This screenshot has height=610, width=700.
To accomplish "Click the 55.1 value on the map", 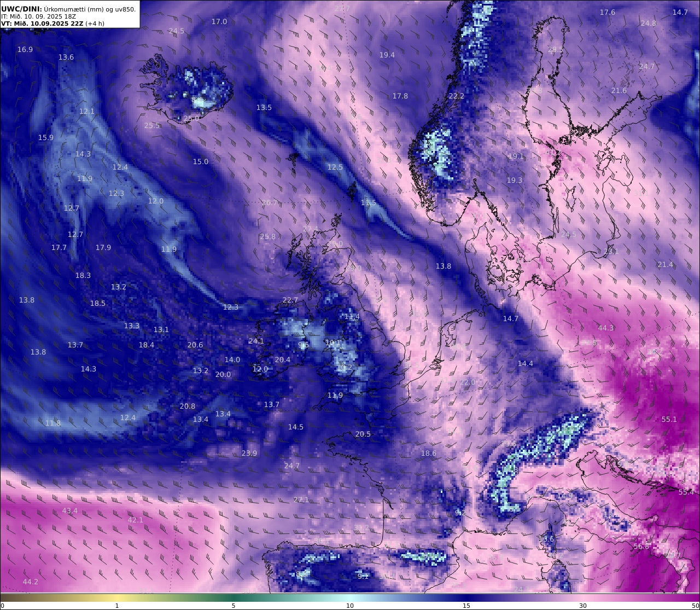I will click(669, 420).
